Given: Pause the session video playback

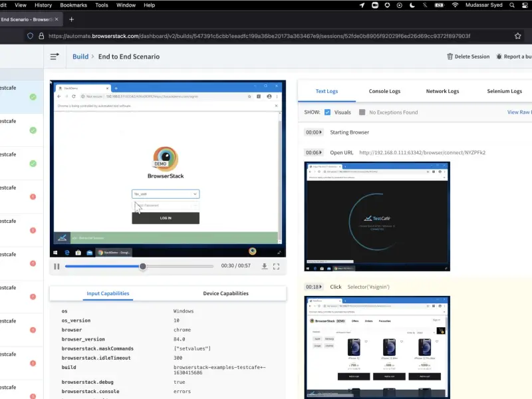Looking at the screenshot, I should [57, 267].
